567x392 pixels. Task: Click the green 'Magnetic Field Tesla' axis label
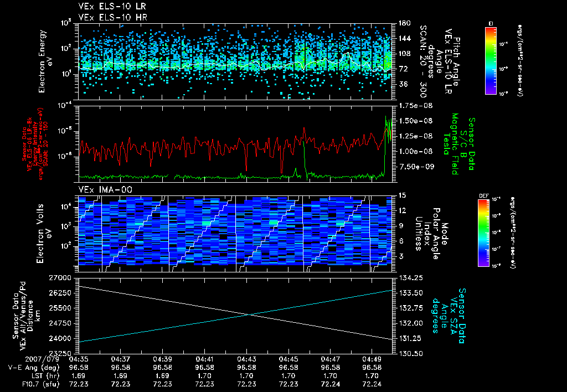451,144
